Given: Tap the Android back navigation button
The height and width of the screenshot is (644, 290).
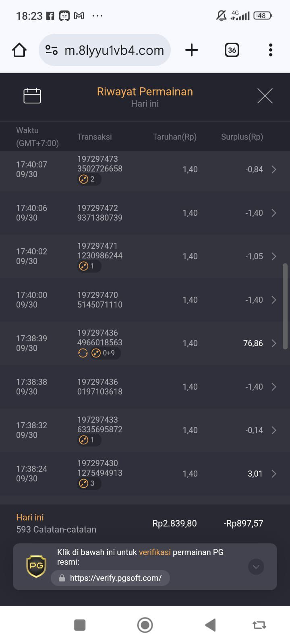Looking at the screenshot, I should click(210, 625).
